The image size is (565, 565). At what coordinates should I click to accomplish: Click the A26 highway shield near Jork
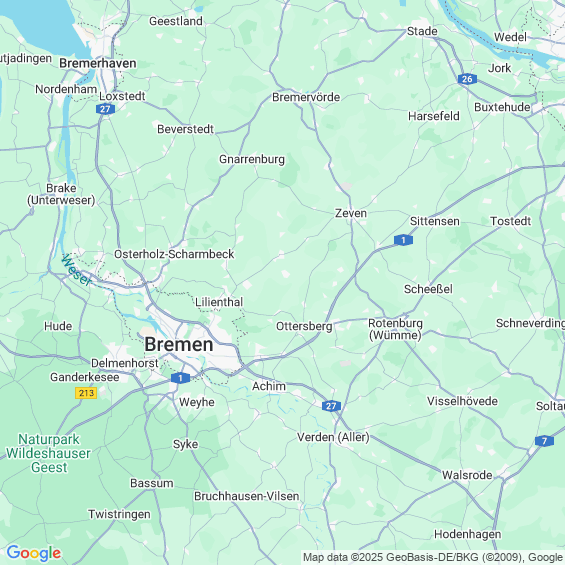(467, 79)
